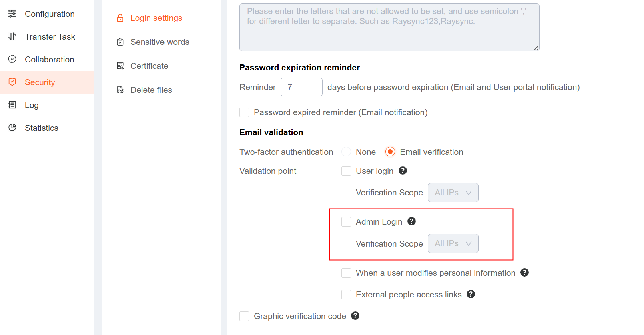Click the help icon next to User login
The width and height of the screenshot is (644, 335).
(x=403, y=171)
